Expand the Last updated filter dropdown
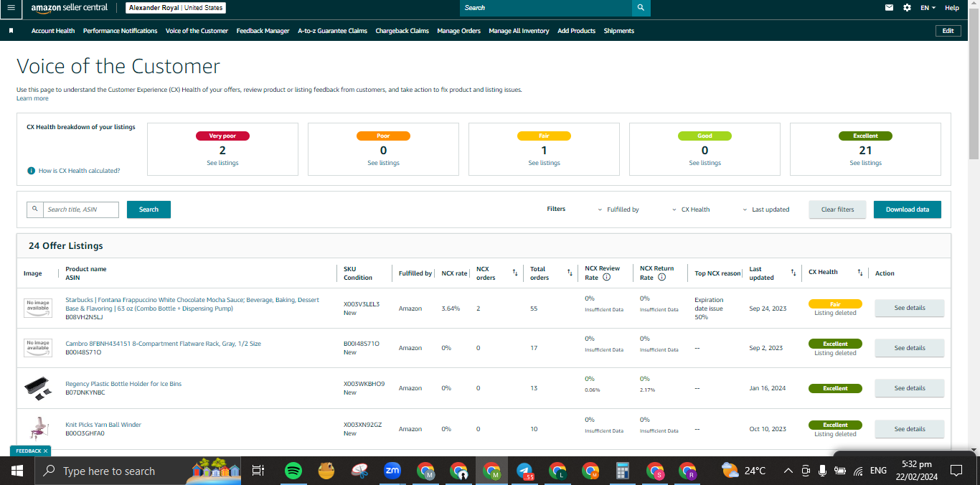The width and height of the screenshot is (980, 485). 766,209
